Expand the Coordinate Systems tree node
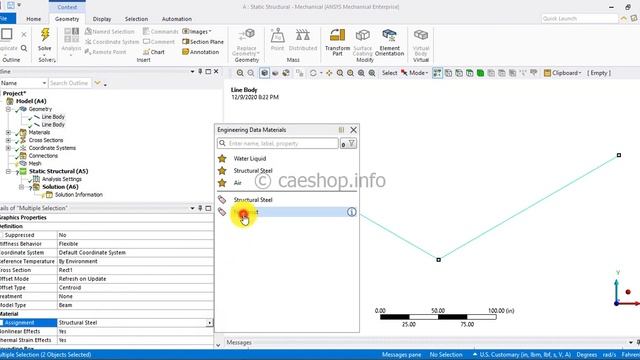Viewport: 640px width, 360px height. [8, 148]
